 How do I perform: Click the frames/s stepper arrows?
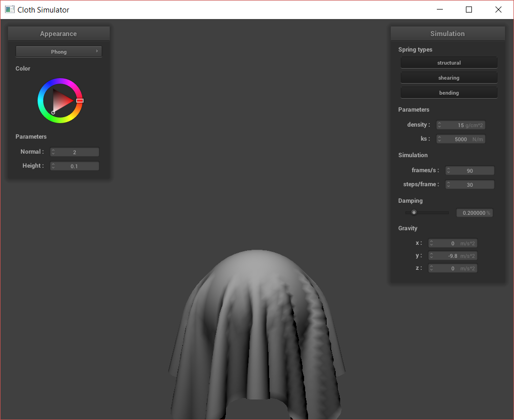448,171
